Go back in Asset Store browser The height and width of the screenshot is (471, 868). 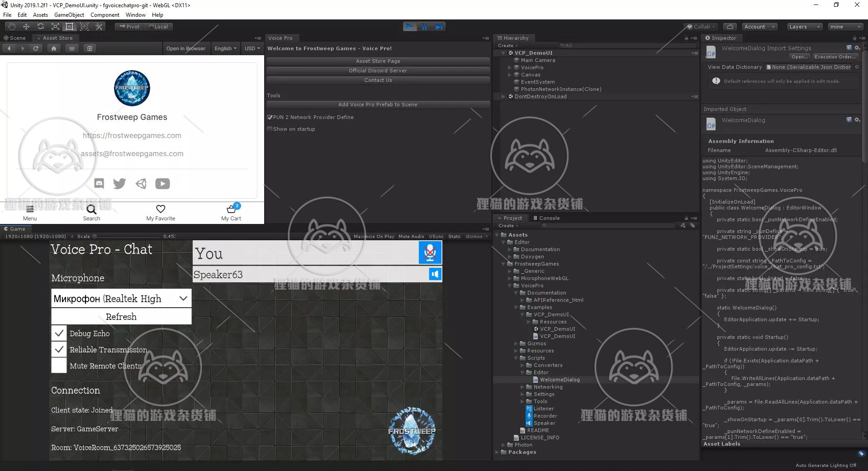(x=9, y=48)
